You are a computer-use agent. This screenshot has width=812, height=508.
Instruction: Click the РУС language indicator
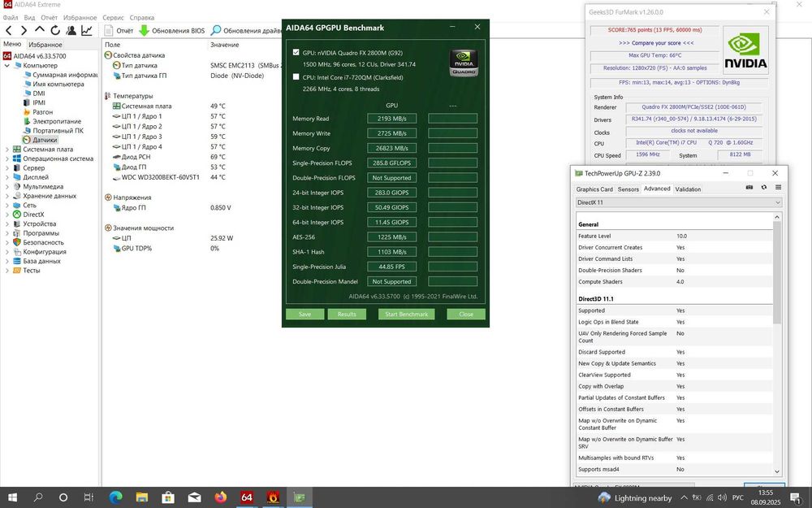737,498
